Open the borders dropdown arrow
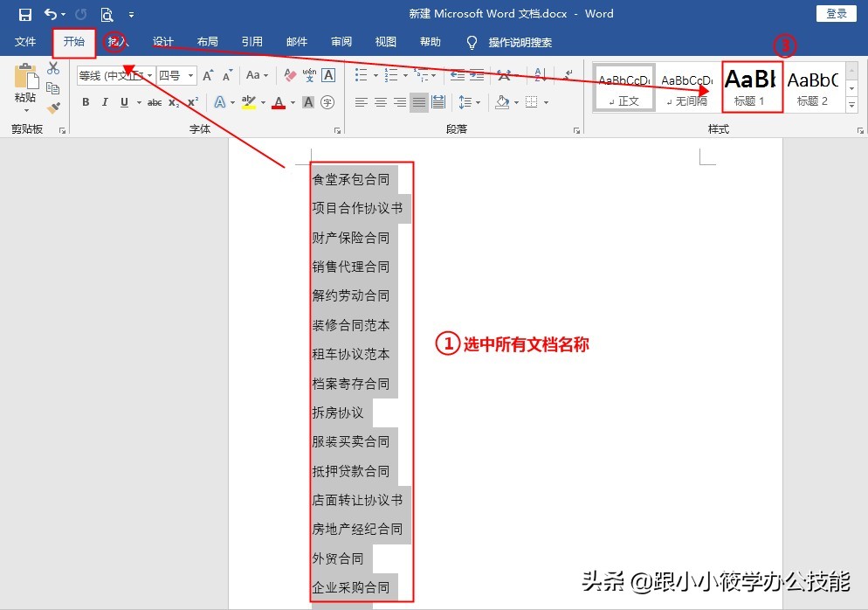868x610 pixels. tap(546, 102)
